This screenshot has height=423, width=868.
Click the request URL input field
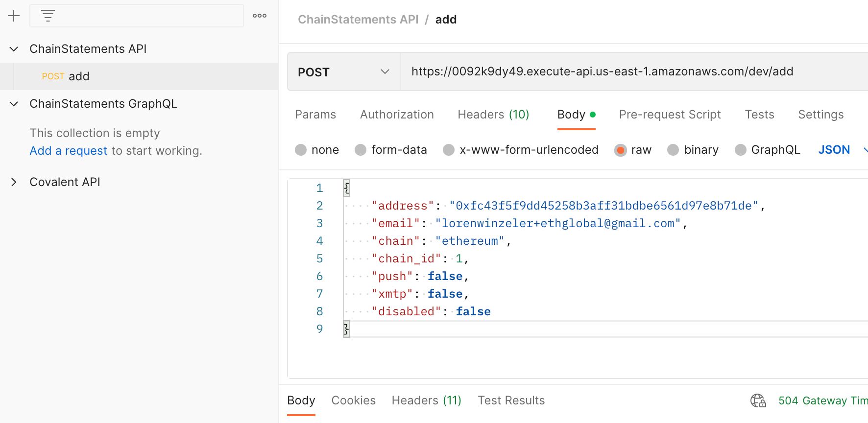click(x=634, y=71)
